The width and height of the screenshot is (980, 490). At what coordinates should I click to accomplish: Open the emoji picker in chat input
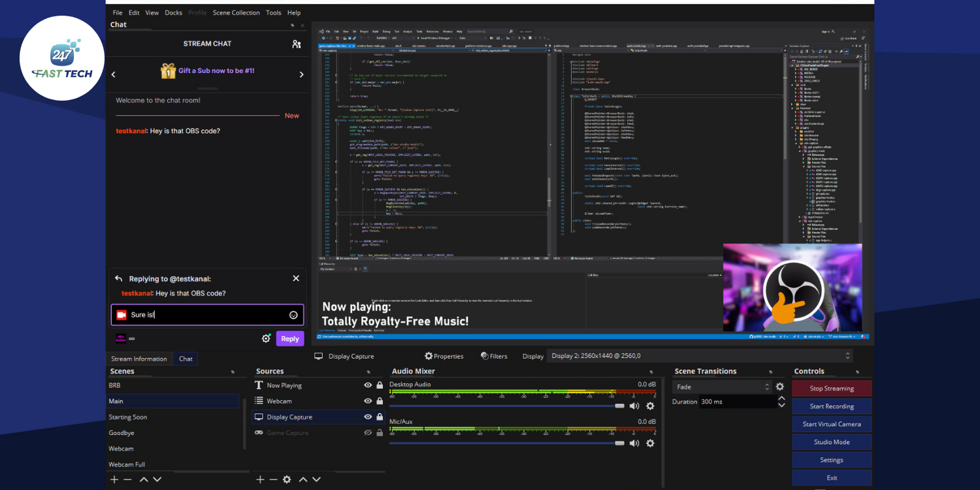click(x=293, y=315)
